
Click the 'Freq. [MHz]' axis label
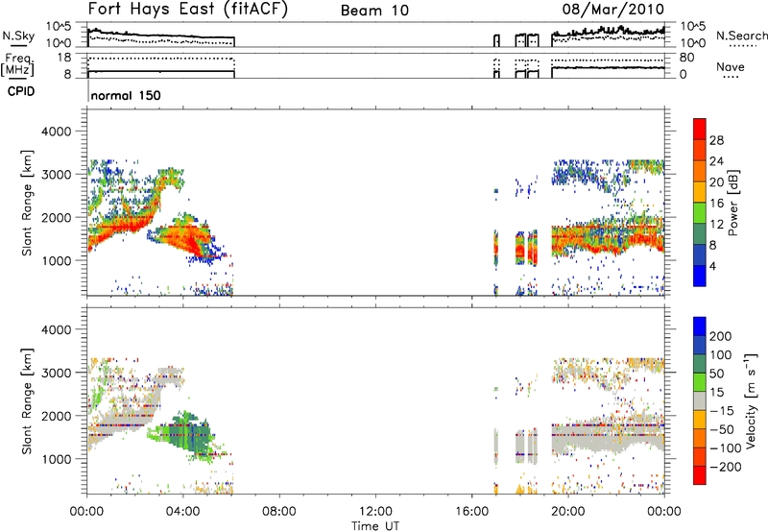coord(17,65)
